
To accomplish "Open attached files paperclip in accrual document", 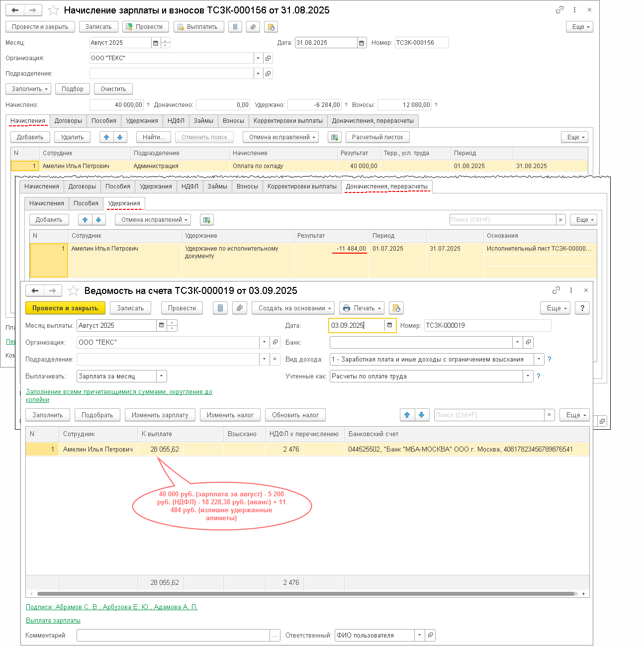I will (253, 27).
